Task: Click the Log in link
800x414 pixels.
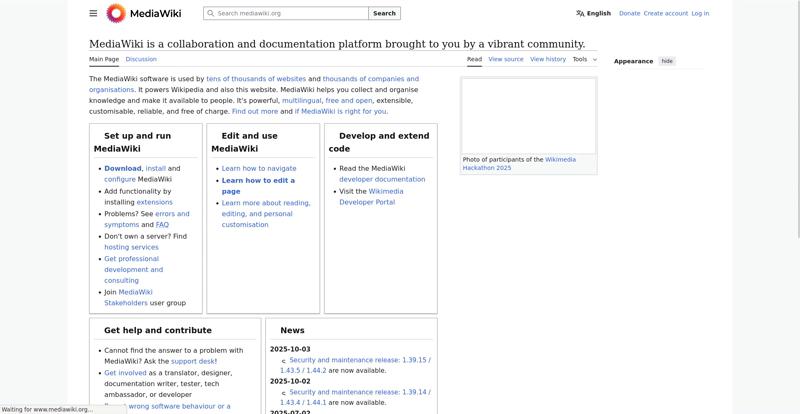Action: click(700, 14)
